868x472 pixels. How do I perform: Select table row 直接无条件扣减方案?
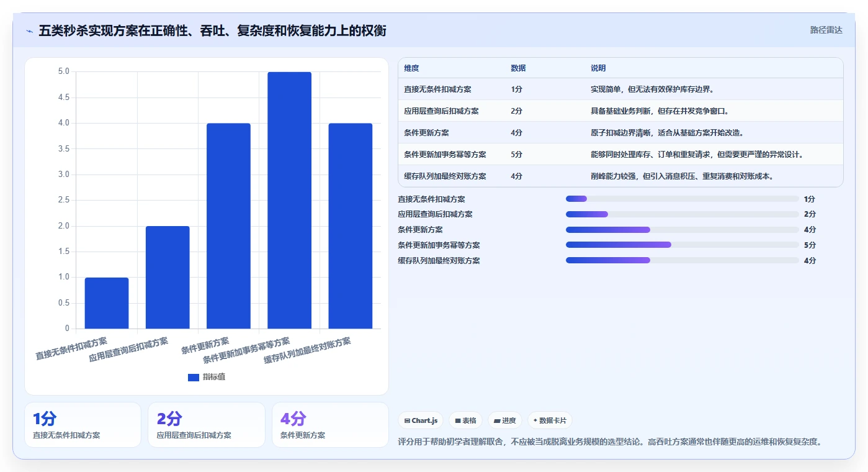tap(620, 89)
